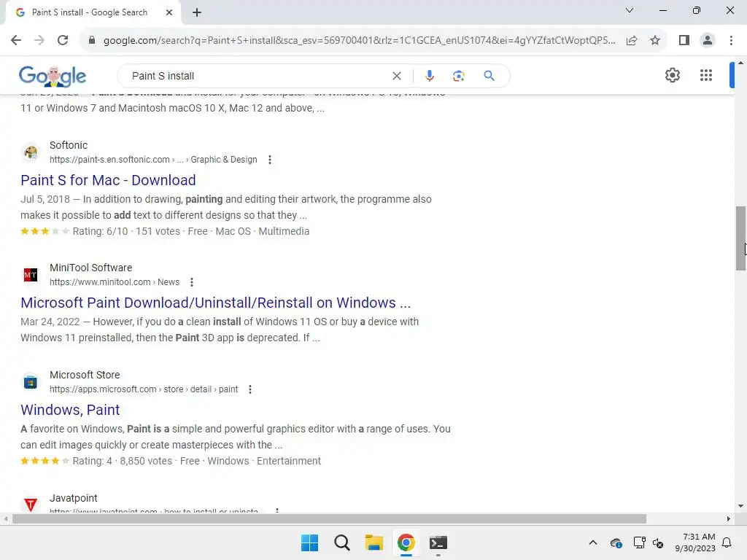Open a new browser tab

click(197, 12)
